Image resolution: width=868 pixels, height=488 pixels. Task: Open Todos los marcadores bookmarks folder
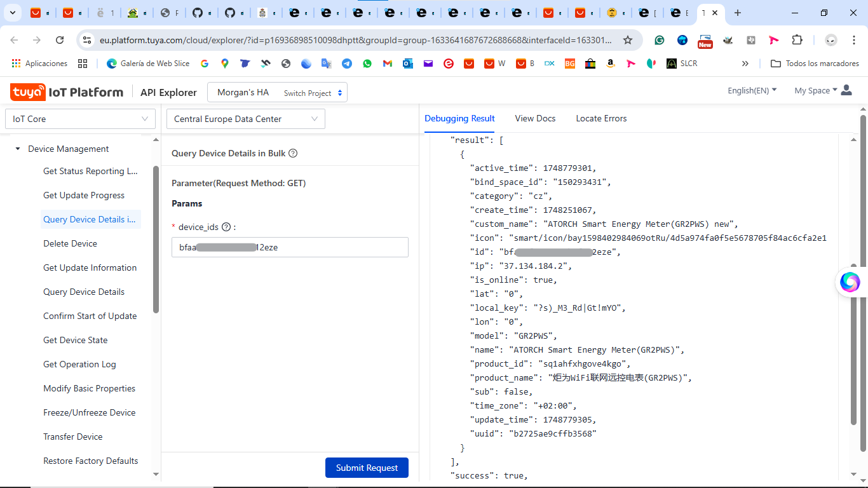(815, 64)
